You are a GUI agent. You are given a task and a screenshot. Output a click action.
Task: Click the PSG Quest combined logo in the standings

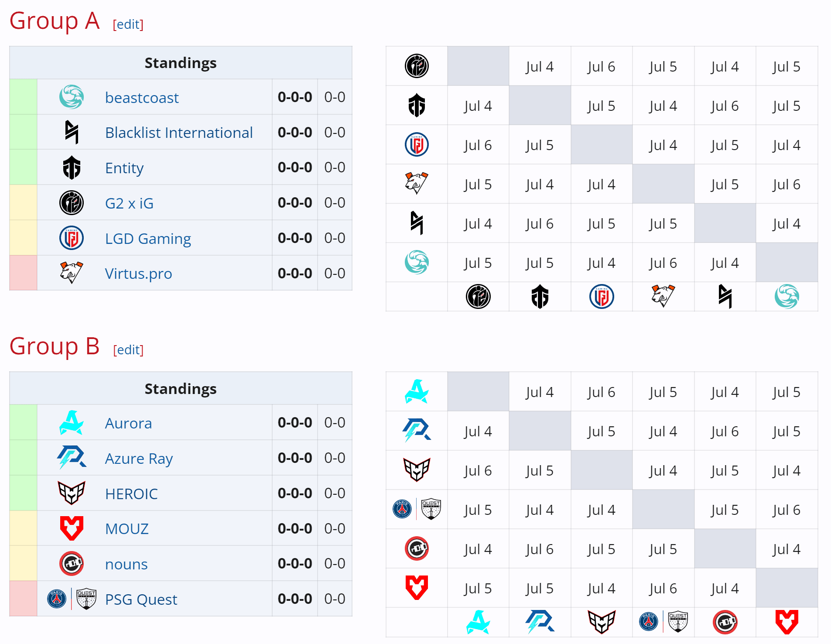pos(72,599)
